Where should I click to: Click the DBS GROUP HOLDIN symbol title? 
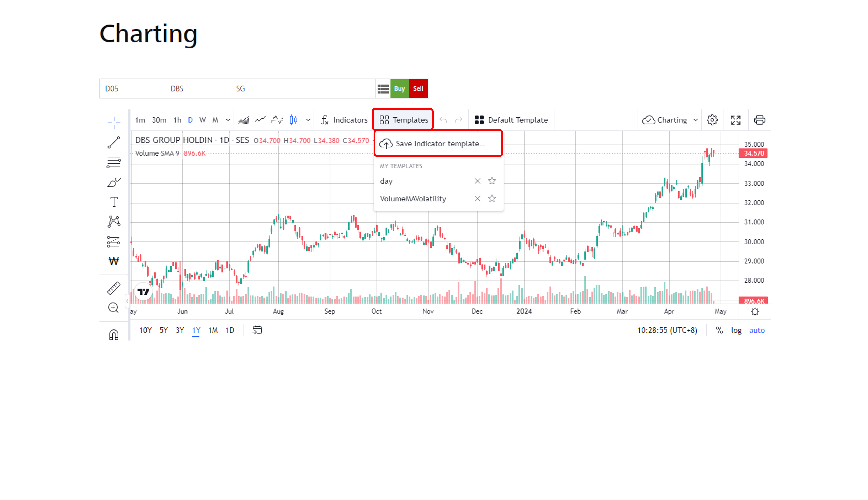[174, 140]
